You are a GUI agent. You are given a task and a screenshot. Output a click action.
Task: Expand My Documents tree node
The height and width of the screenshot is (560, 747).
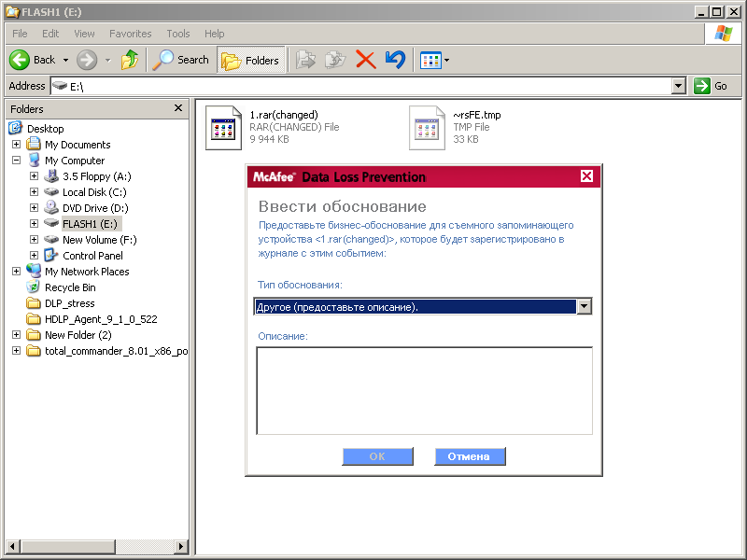click(x=16, y=144)
